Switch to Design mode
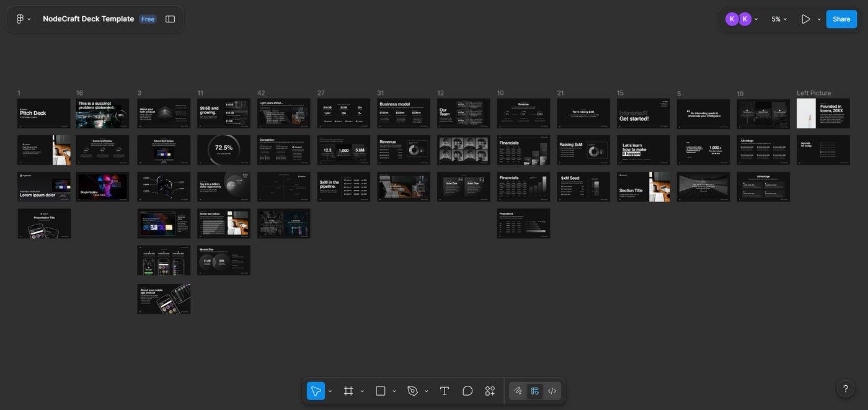The height and width of the screenshot is (410, 868). pyautogui.click(x=535, y=391)
